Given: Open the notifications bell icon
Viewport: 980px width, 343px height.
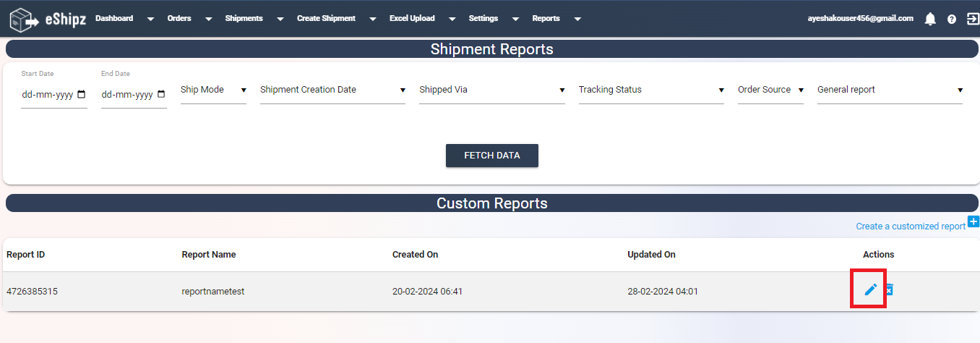Looking at the screenshot, I should click(x=930, y=19).
